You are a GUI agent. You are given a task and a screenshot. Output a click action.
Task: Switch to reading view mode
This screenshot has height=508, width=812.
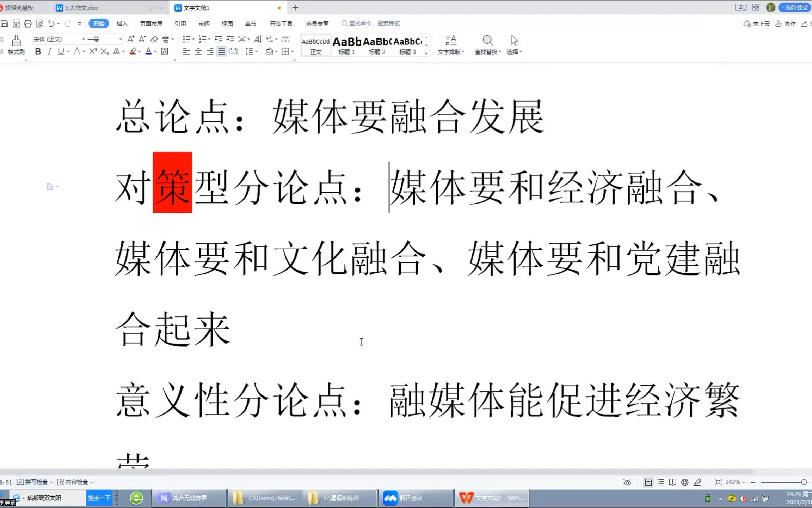click(x=672, y=482)
